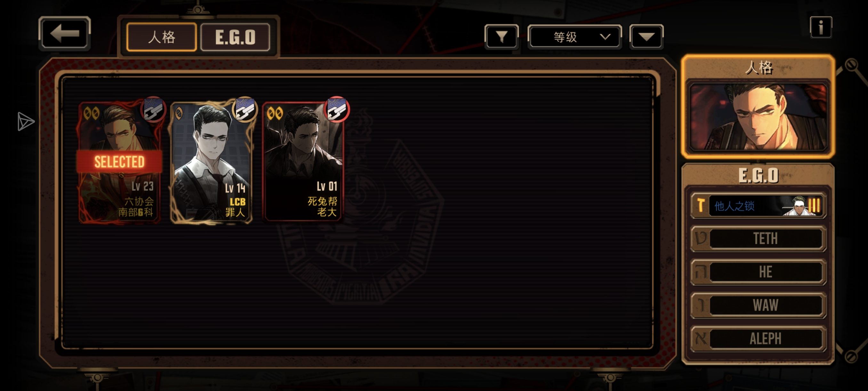Screen dimensions: 868x391
Task: Open the ALEPH E.G.O slot
Action: coord(758,339)
